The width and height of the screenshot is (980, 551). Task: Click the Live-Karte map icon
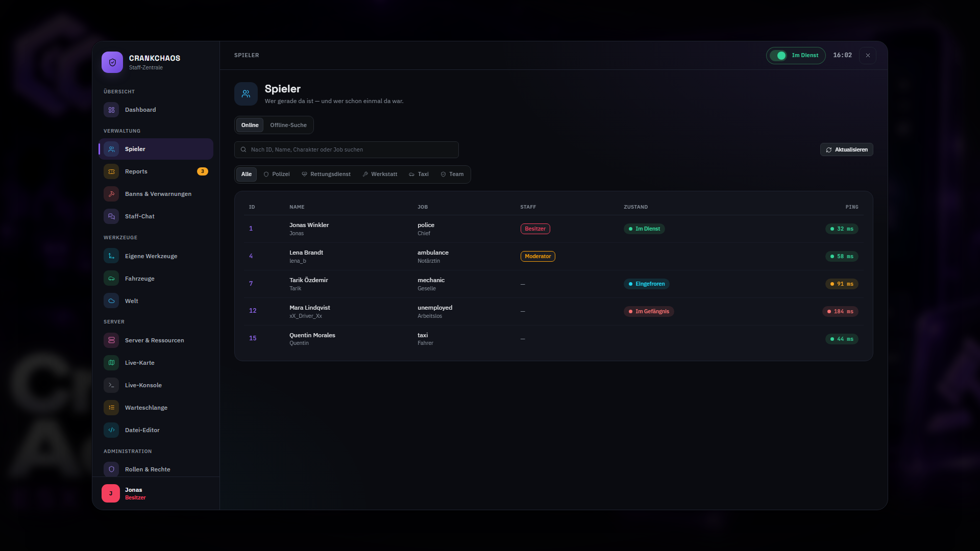(x=111, y=363)
